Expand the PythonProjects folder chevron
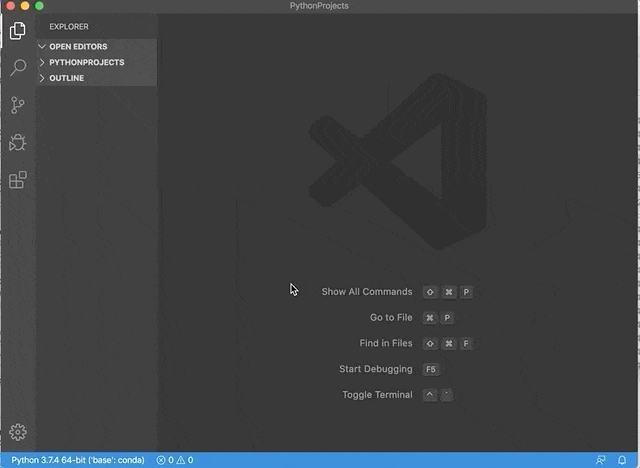The height and width of the screenshot is (468, 640). tap(42, 62)
